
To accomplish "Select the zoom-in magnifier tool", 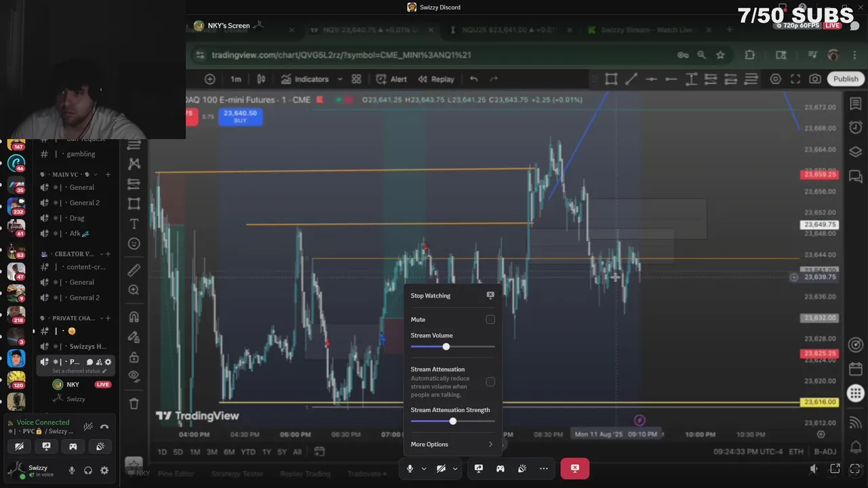I will (134, 290).
